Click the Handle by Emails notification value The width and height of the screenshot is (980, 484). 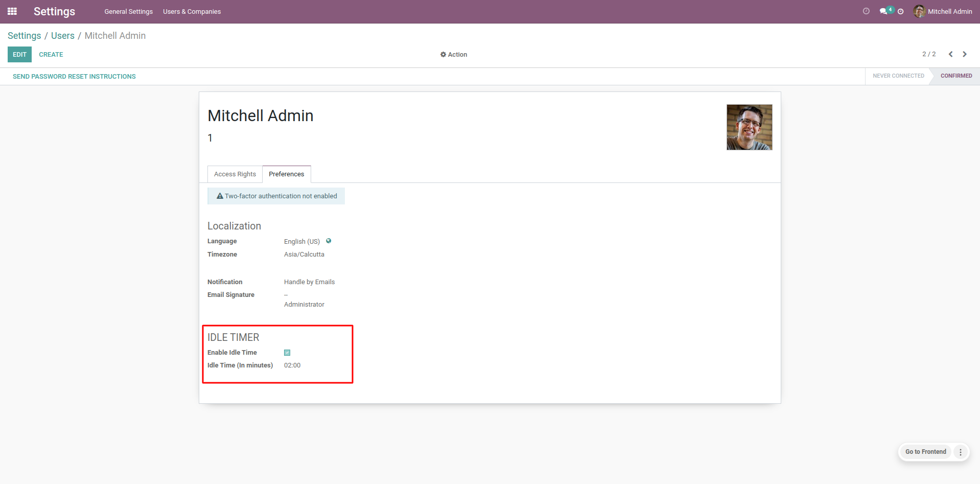tap(310, 282)
